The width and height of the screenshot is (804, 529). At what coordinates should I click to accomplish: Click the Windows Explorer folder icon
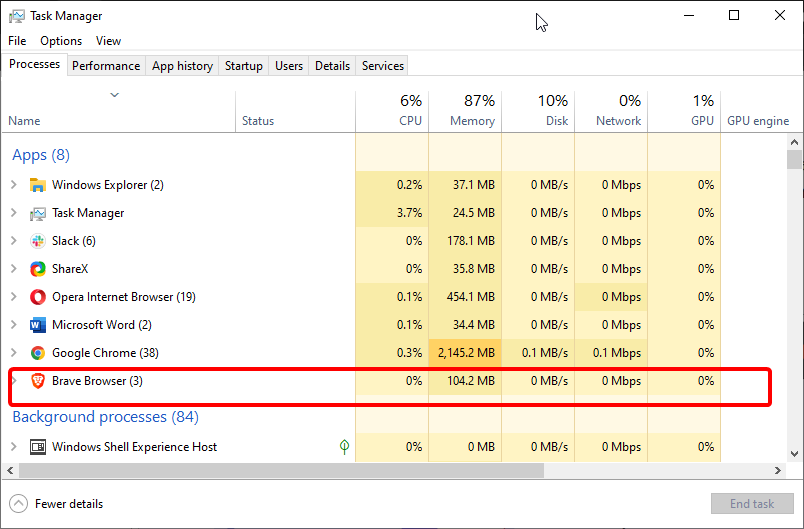(x=37, y=185)
